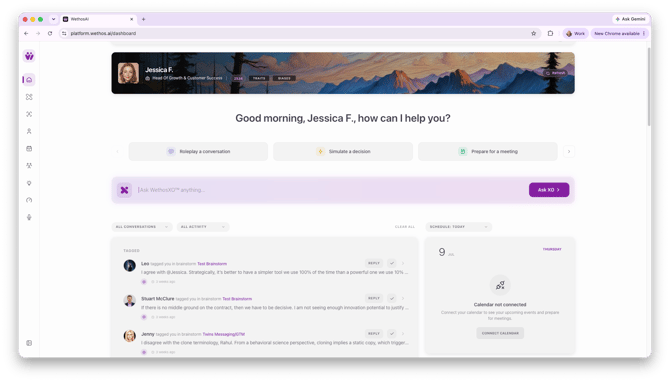Open Leo's Test Brainstorm link
Viewport: 670px width, 382px height.
212,264
